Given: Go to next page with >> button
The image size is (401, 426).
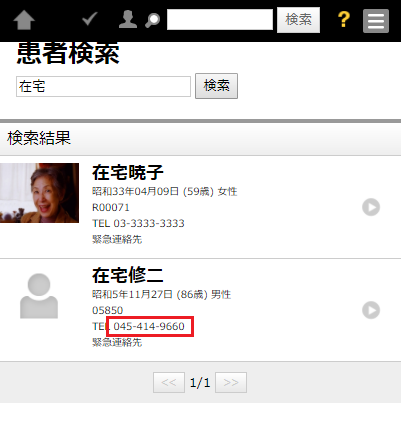Looking at the screenshot, I should pyautogui.click(x=231, y=382).
